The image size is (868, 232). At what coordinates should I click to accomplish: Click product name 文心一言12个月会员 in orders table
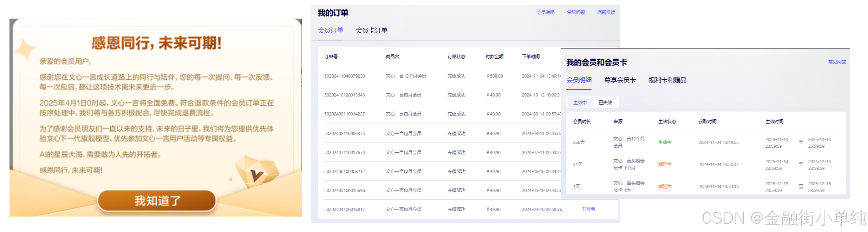[406, 76]
